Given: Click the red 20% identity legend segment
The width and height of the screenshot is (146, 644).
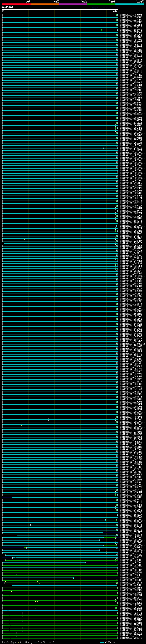Looking at the screenshot, I should [x=16, y=4].
